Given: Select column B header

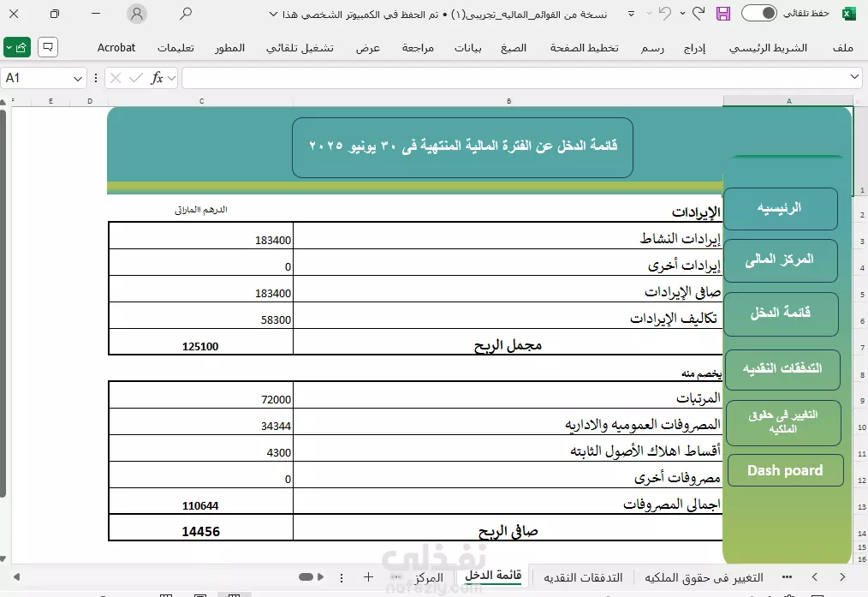Looking at the screenshot, I should coord(508,101).
